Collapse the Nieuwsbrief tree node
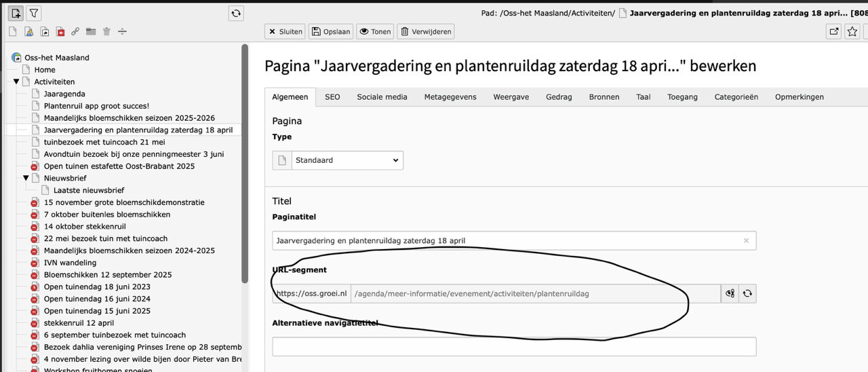 26,179
